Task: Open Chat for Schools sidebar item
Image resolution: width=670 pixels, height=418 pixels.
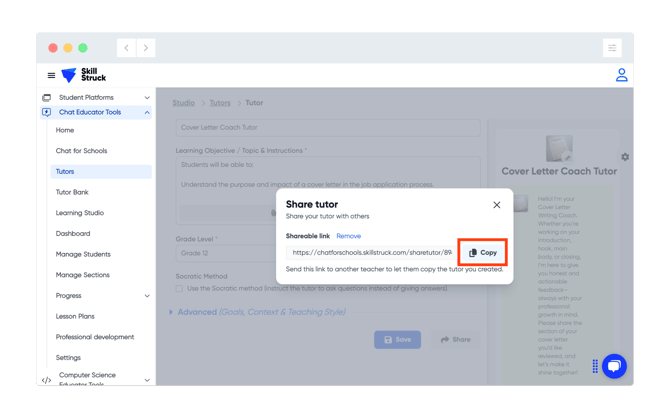Action: click(81, 151)
